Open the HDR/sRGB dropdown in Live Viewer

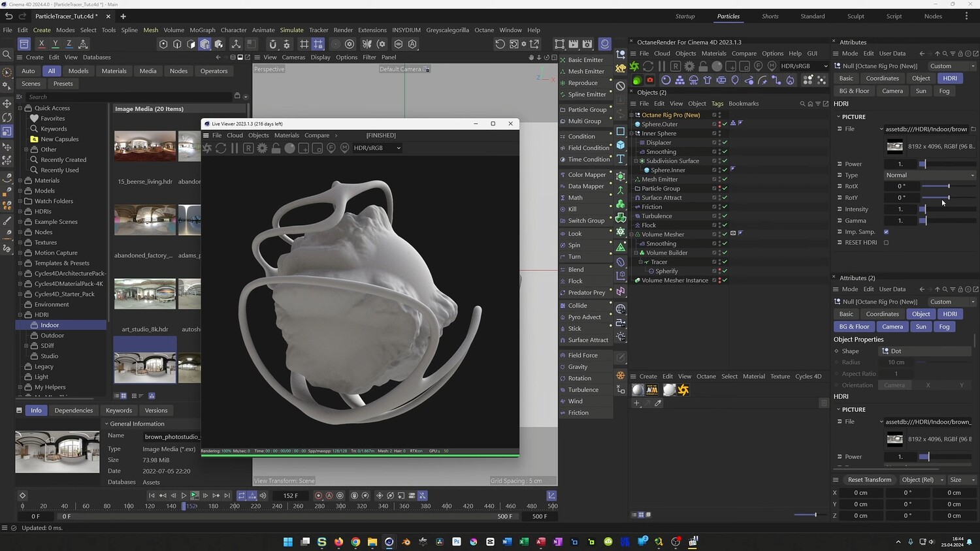tap(377, 148)
